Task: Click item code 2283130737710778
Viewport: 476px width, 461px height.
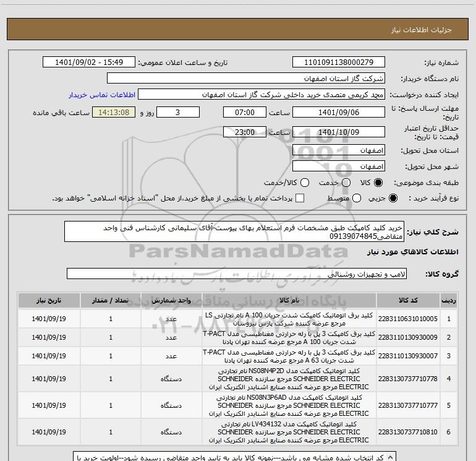Action: point(408,379)
